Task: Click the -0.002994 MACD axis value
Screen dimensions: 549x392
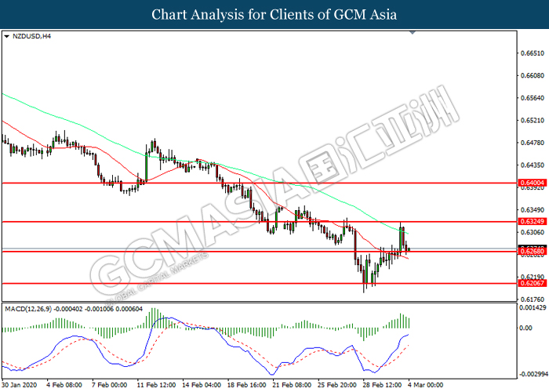Action: [533, 375]
